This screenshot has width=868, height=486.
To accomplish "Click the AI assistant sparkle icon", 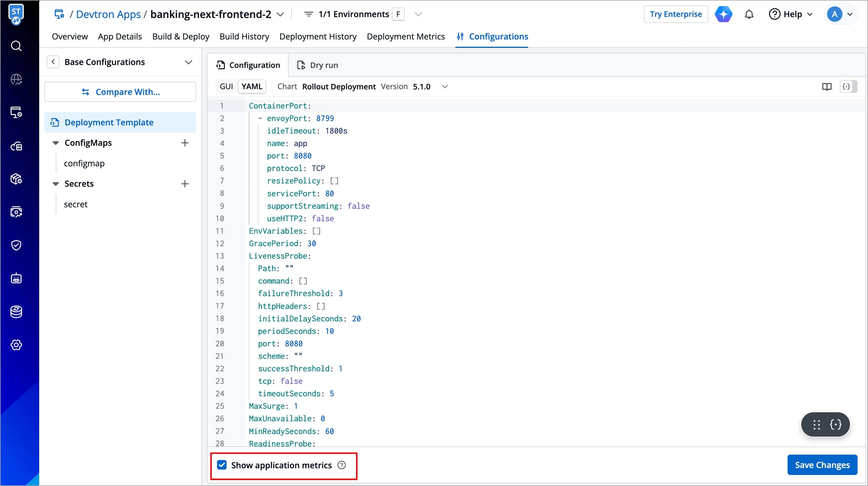I will (723, 15).
